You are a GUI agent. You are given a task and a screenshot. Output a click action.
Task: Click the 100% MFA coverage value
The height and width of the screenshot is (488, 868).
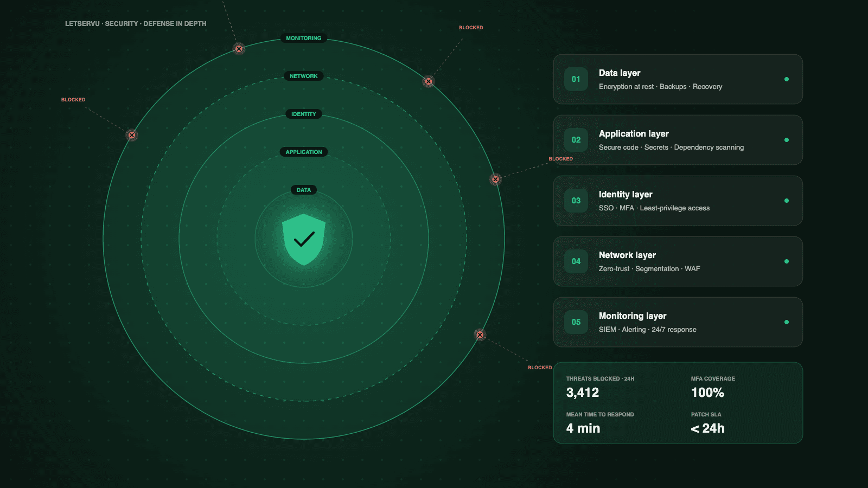(x=707, y=393)
